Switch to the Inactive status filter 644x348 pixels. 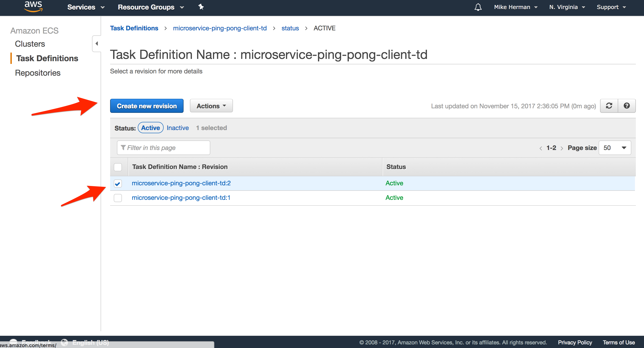pos(177,128)
